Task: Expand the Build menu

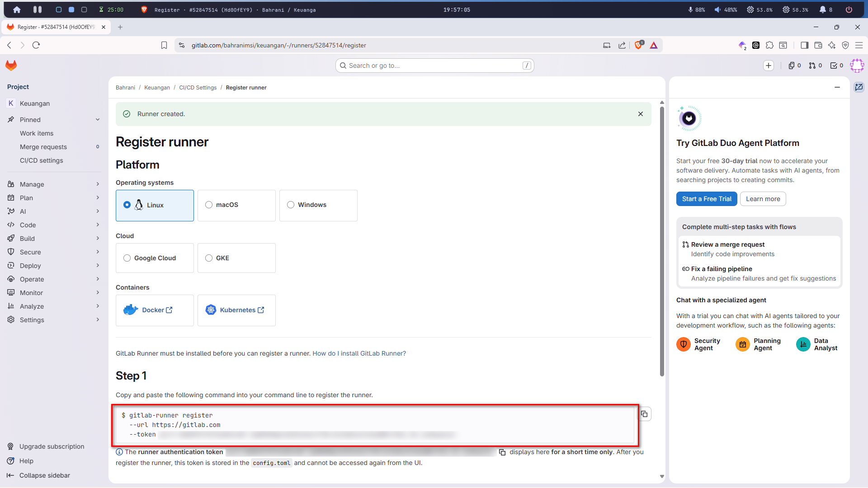Action: tap(54, 239)
